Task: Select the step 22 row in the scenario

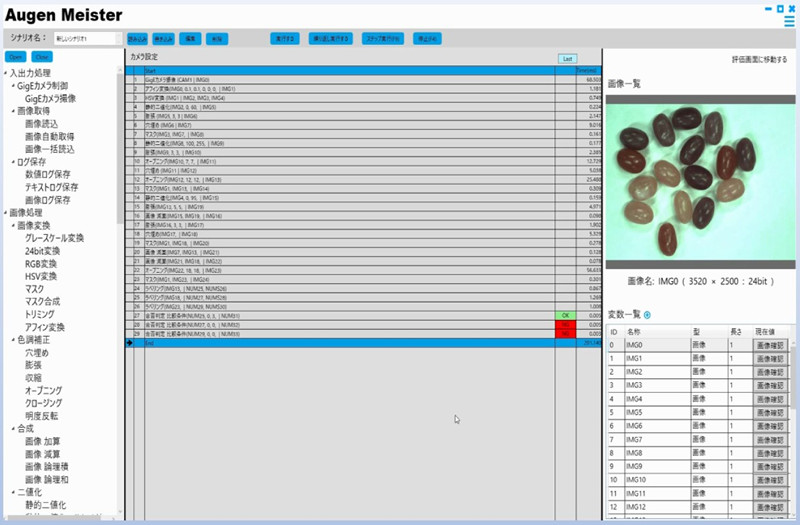Action: (x=363, y=270)
